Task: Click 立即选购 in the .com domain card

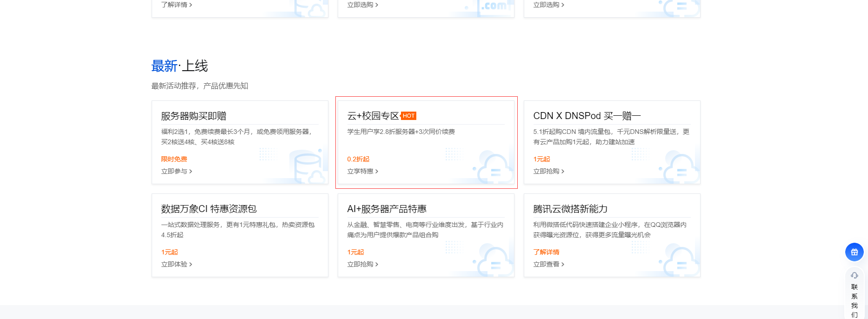Action: click(363, 5)
